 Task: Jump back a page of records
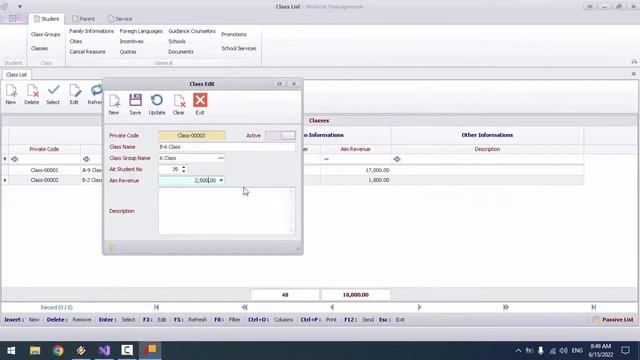(244, 307)
